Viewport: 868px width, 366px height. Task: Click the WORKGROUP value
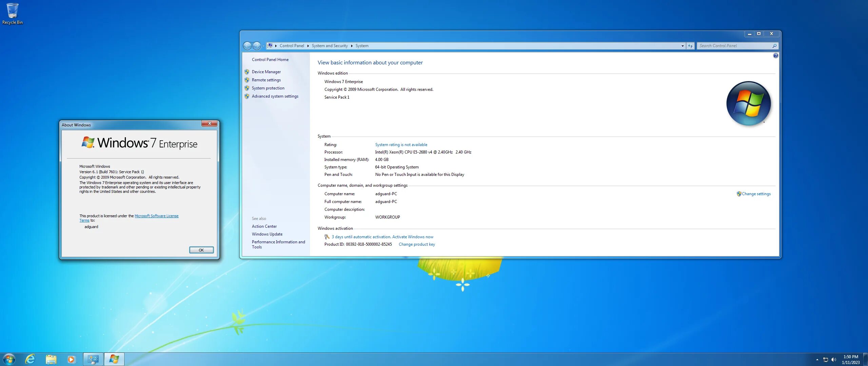388,217
